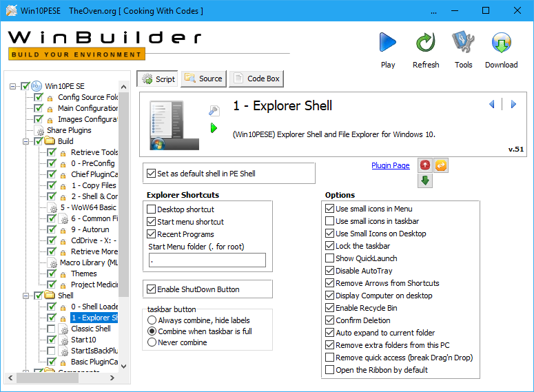This screenshot has width=534, height=392.
Task: Switch to the Script tab
Action: 157,79
